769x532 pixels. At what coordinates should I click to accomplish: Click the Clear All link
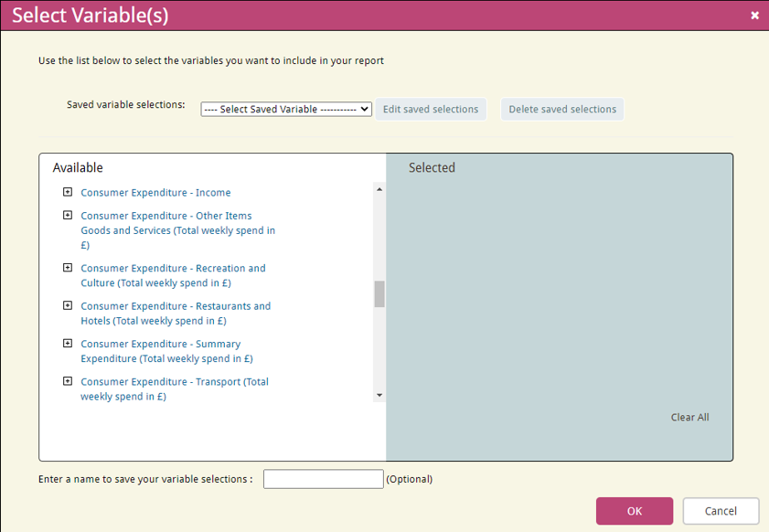tap(689, 417)
